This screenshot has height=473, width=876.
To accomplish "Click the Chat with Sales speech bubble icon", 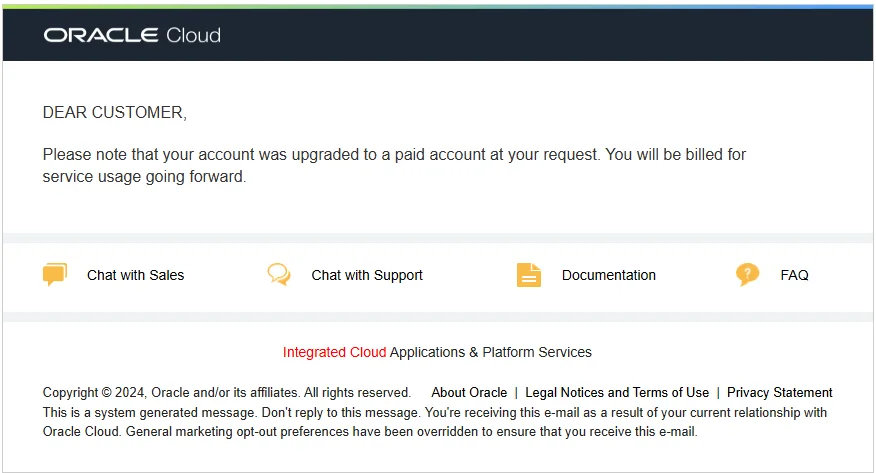I will pyautogui.click(x=55, y=275).
